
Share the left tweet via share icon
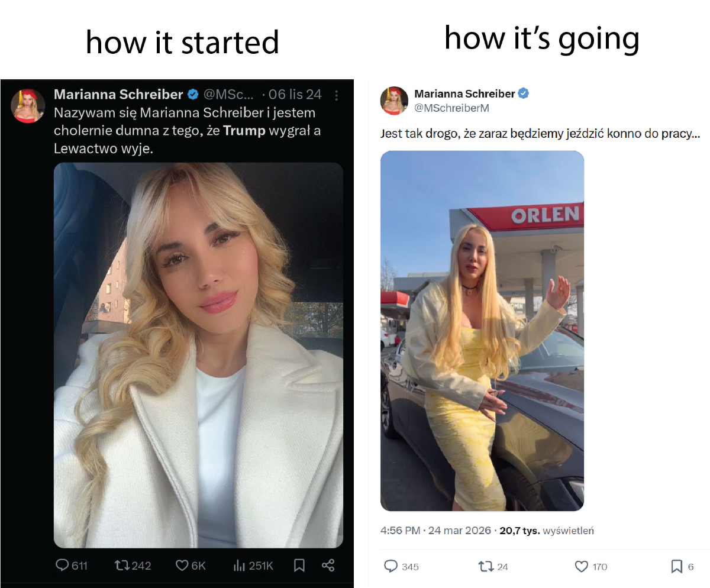(328, 566)
